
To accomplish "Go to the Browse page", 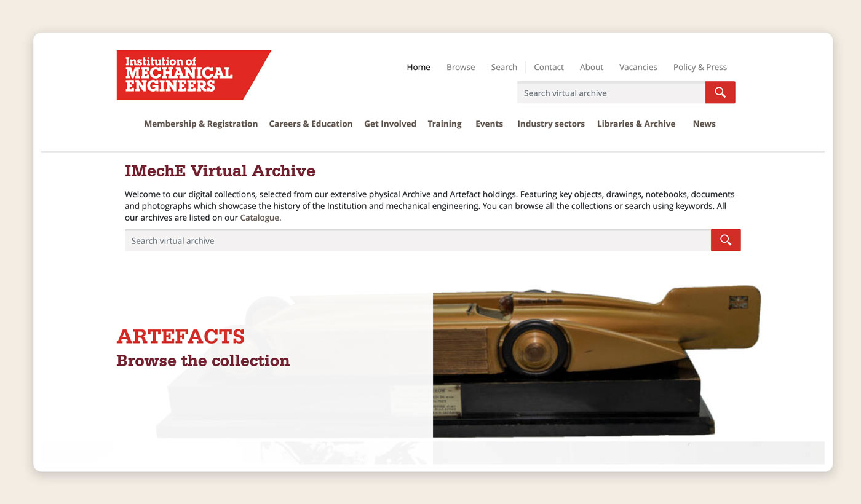I will [x=461, y=68].
